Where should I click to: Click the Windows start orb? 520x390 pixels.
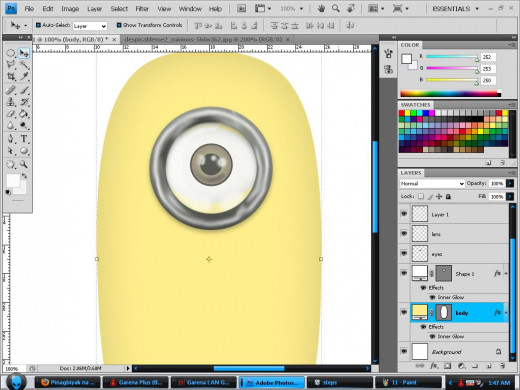pyautogui.click(x=16, y=382)
